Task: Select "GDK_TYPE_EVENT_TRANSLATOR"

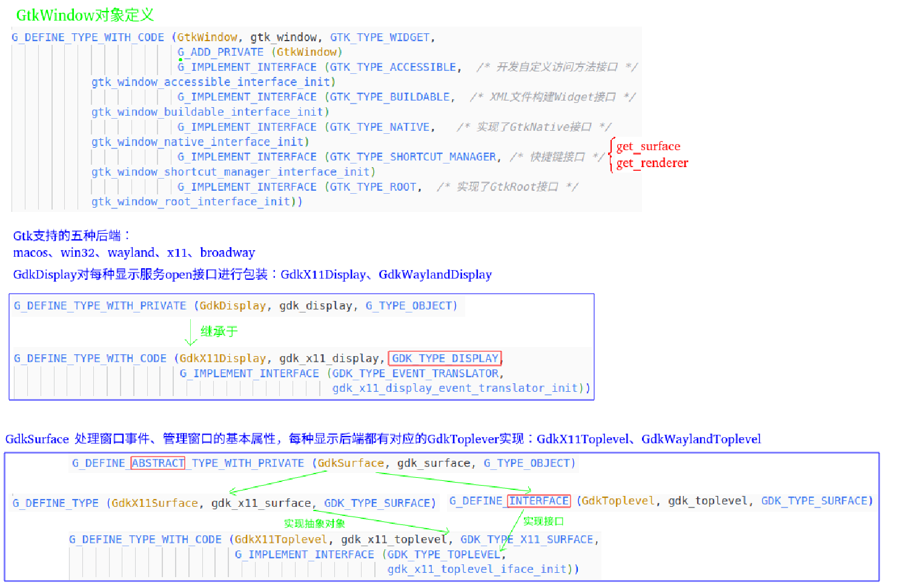Action: coord(415,374)
